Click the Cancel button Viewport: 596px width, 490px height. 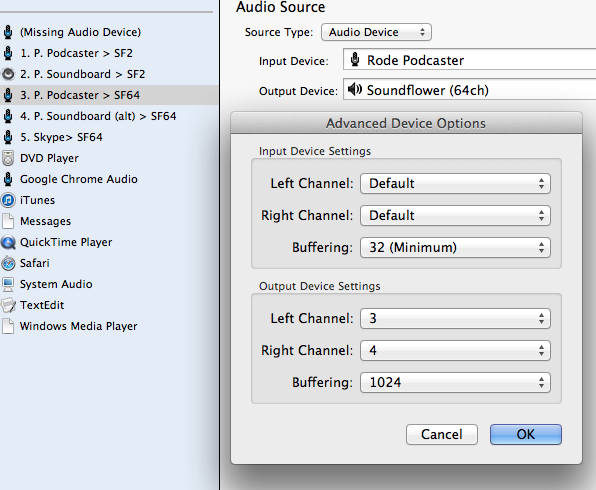pyautogui.click(x=442, y=434)
